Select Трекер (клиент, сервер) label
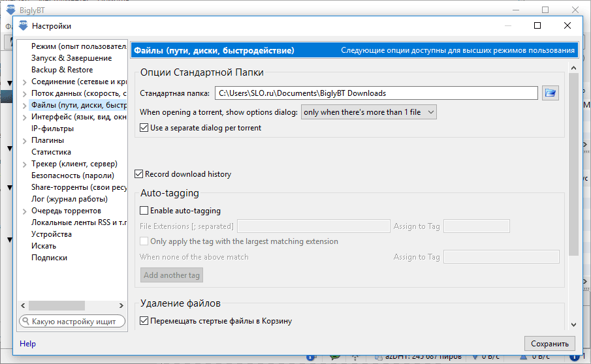Image resolution: width=591 pixels, height=364 pixels. point(74,164)
